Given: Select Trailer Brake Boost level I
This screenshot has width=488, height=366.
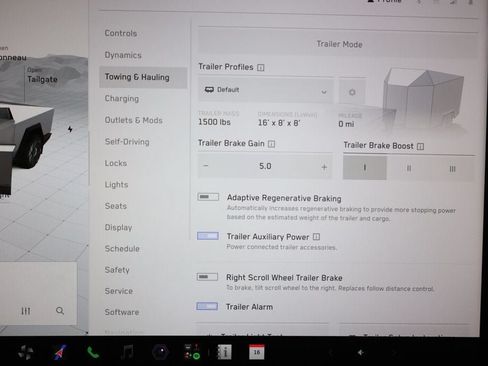Looking at the screenshot, I should pos(365,168).
